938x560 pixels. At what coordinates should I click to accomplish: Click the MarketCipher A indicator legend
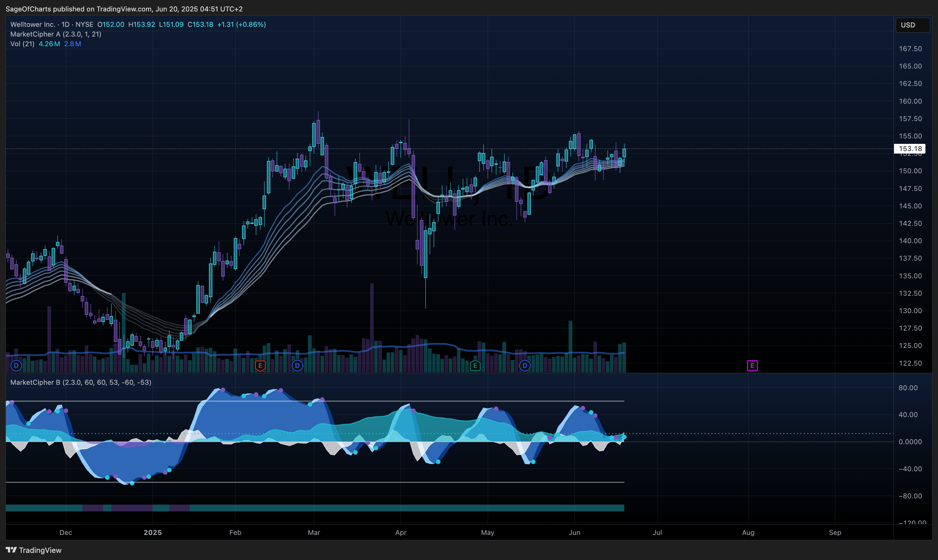56,34
